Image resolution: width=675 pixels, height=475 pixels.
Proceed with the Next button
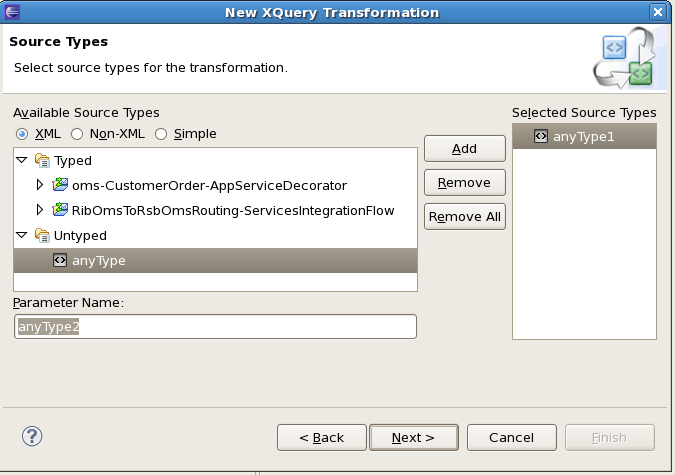[414, 438]
